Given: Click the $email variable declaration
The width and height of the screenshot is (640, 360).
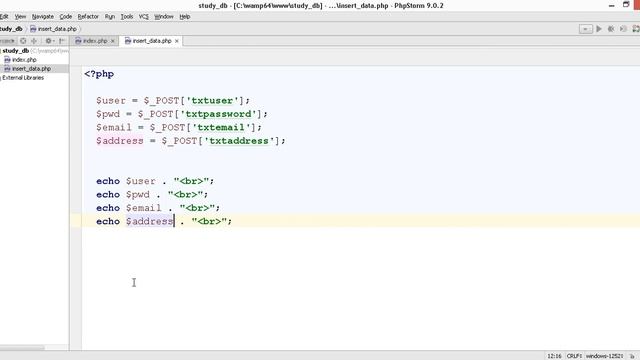Looking at the screenshot, I should [114, 128].
